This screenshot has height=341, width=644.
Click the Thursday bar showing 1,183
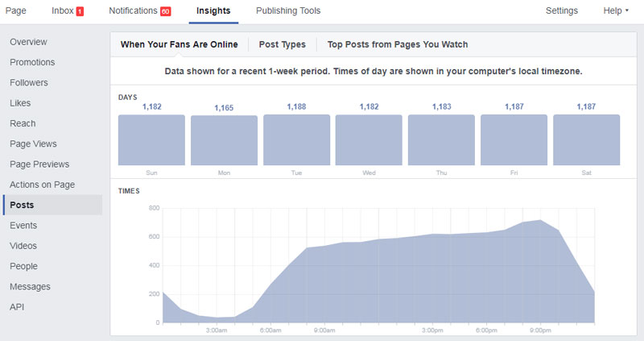[441, 139]
